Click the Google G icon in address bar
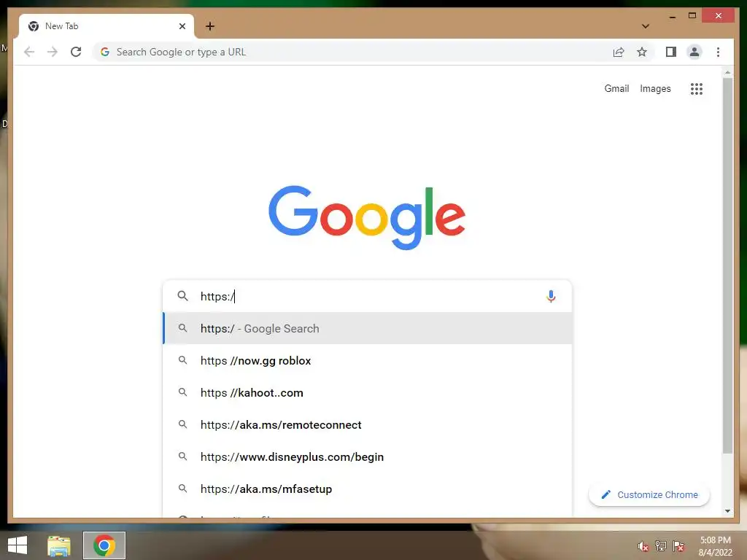Image resolution: width=747 pixels, height=560 pixels. 105,52
